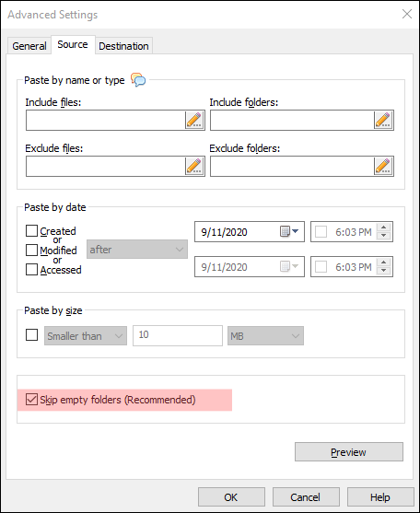Open calendar picker for second date field

coord(289,267)
